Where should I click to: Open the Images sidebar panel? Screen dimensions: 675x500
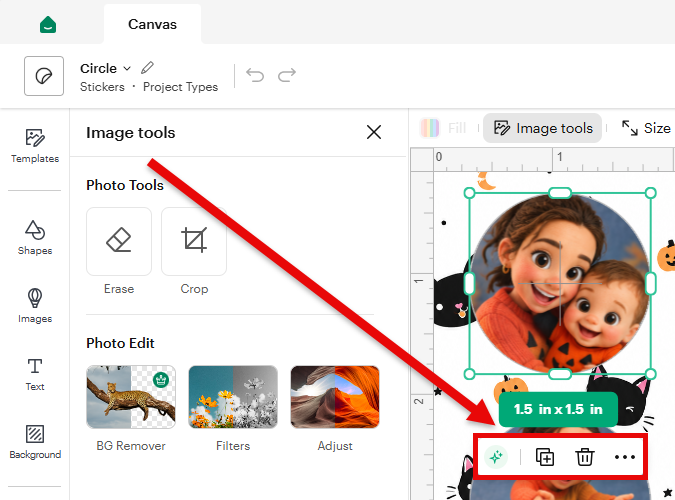pyautogui.click(x=35, y=306)
